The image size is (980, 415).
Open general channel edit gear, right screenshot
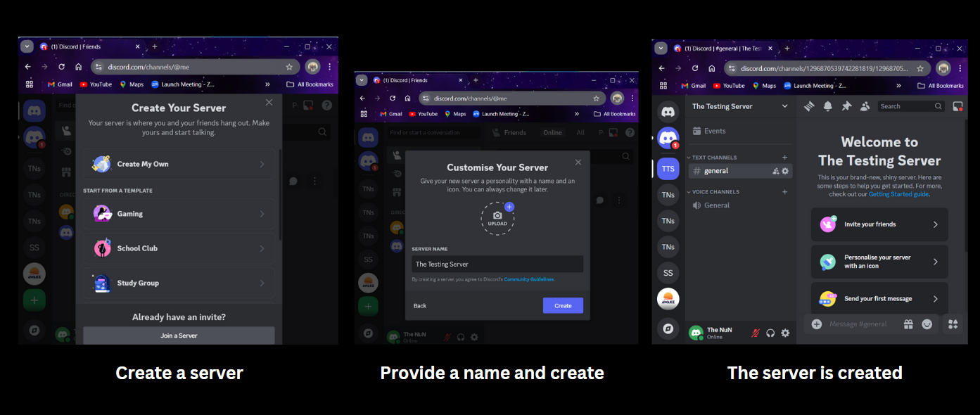tap(785, 171)
